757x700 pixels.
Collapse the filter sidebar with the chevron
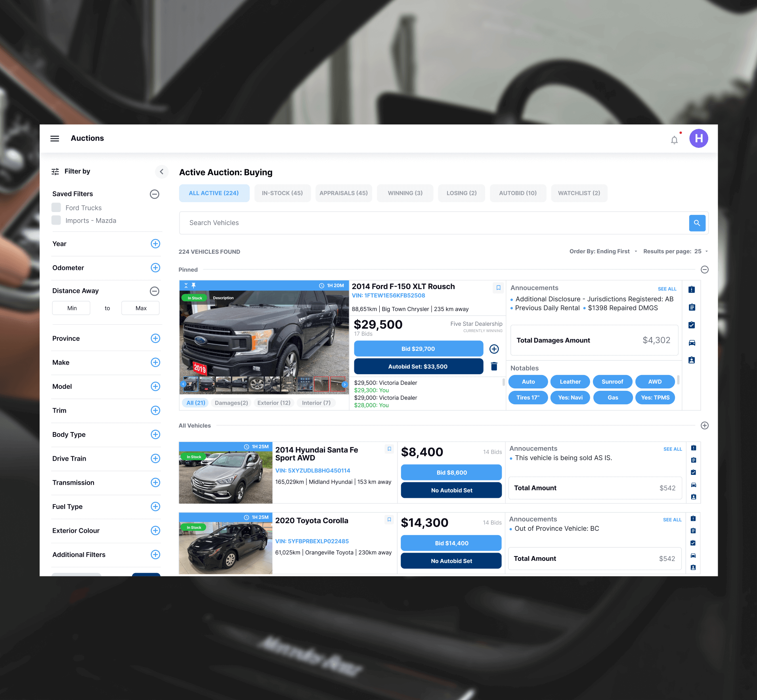161,172
